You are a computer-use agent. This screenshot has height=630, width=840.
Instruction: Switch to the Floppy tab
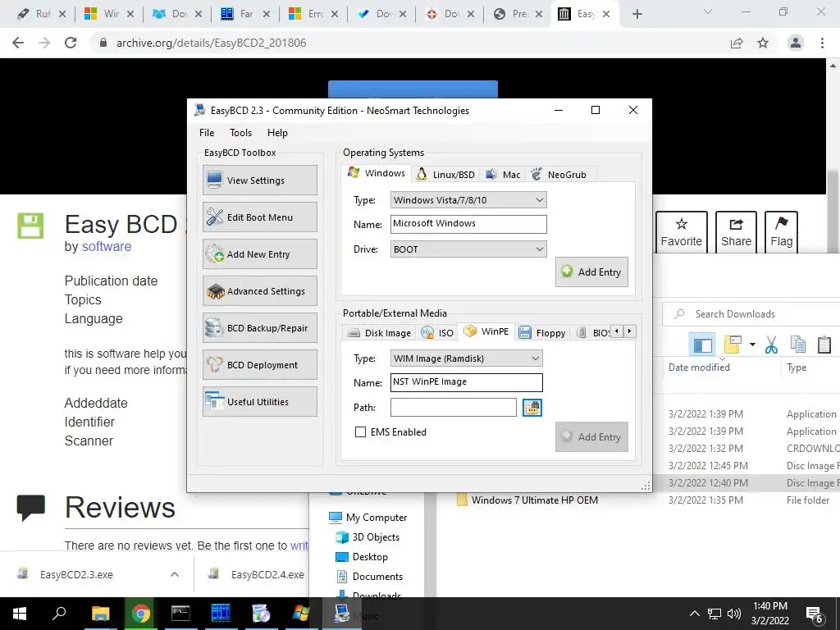542,333
